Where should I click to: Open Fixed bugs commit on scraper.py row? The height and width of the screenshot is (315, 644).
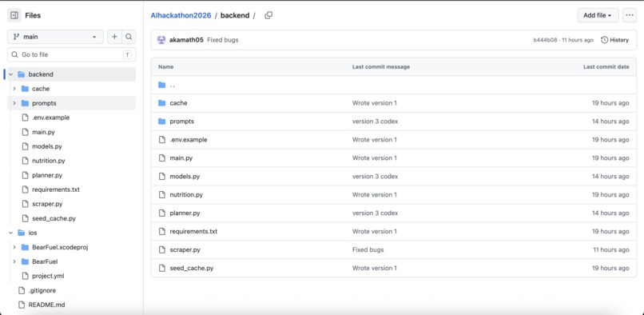(368, 250)
